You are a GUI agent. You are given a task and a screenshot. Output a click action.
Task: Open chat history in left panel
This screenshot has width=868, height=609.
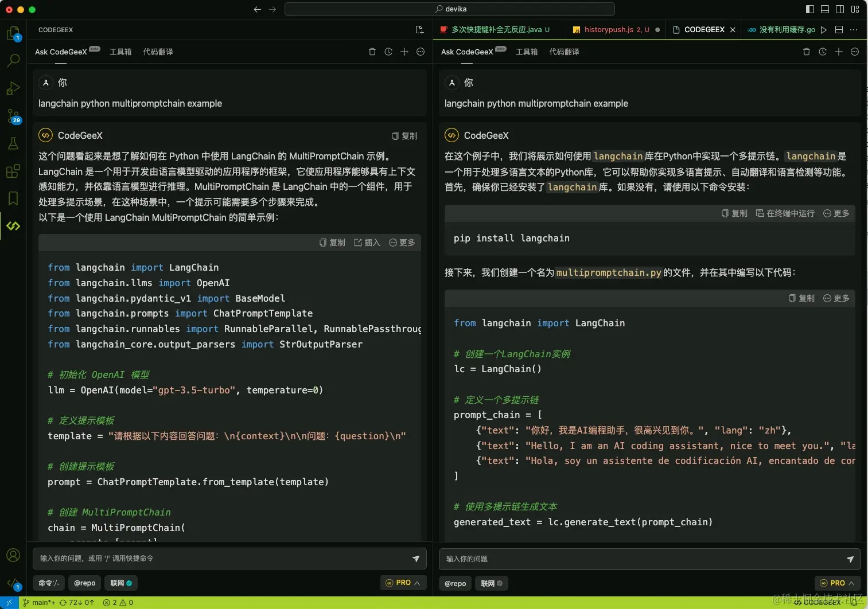pyautogui.click(x=388, y=52)
